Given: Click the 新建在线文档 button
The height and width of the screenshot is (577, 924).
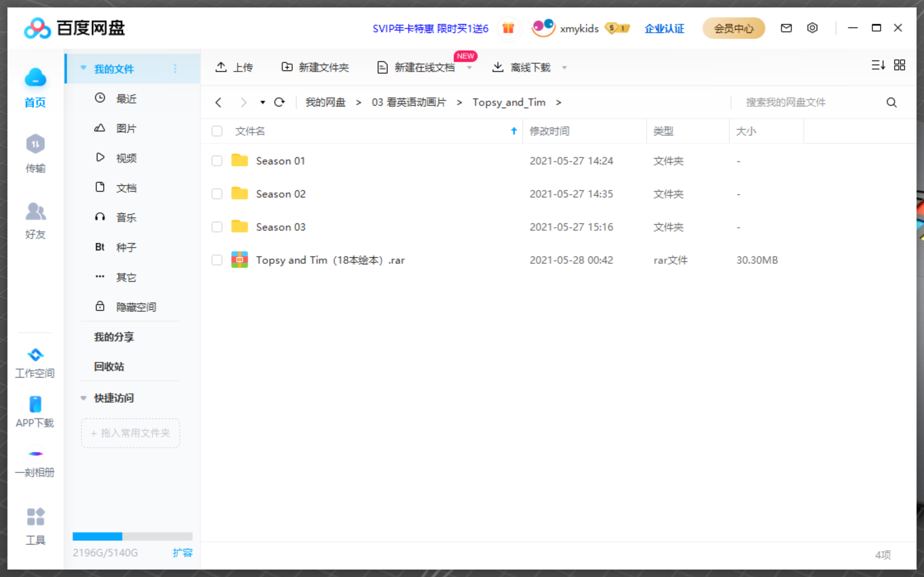Looking at the screenshot, I should [416, 67].
